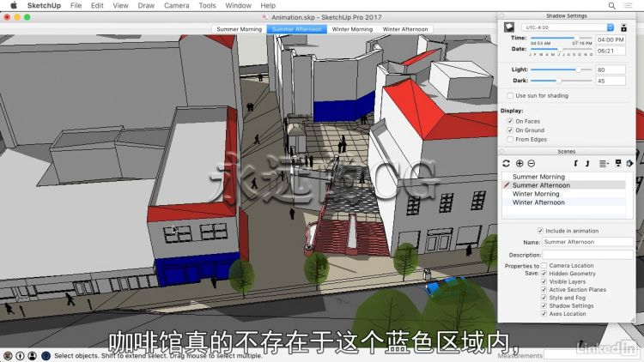Open the Apple menu
Image resolution: width=644 pixels, height=362 pixels.
point(14,5)
